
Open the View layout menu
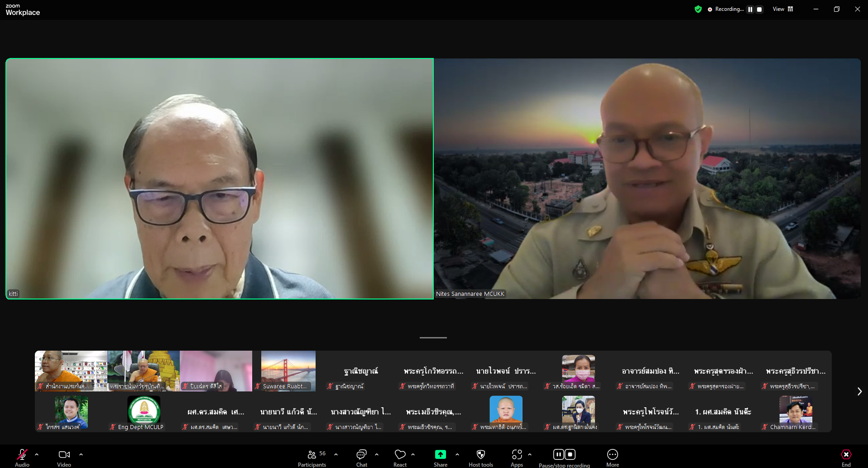pos(783,9)
